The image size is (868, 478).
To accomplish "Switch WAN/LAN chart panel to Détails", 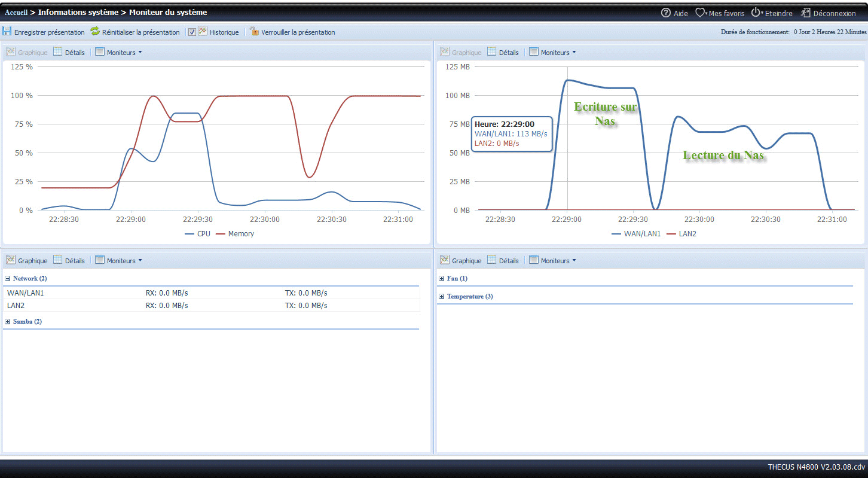I will (503, 52).
